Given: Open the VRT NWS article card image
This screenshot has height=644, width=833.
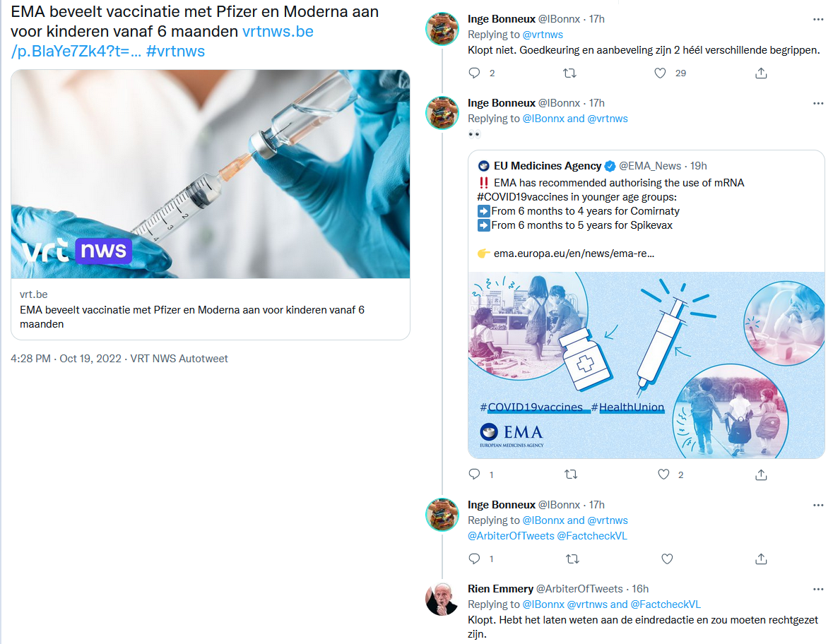Looking at the screenshot, I should [211, 174].
